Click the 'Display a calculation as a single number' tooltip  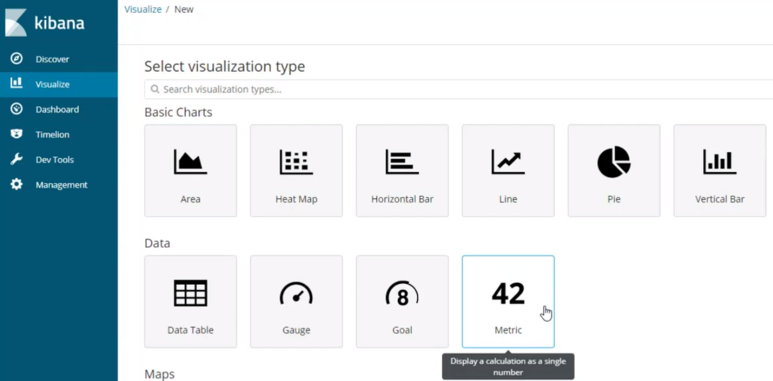click(508, 367)
